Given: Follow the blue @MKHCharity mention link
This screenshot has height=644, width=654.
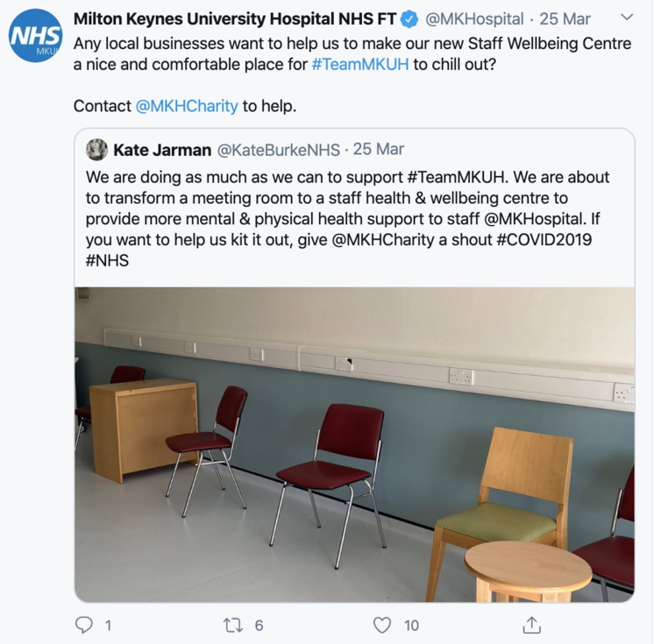Looking at the screenshot, I should pyautogui.click(x=187, y=106).
